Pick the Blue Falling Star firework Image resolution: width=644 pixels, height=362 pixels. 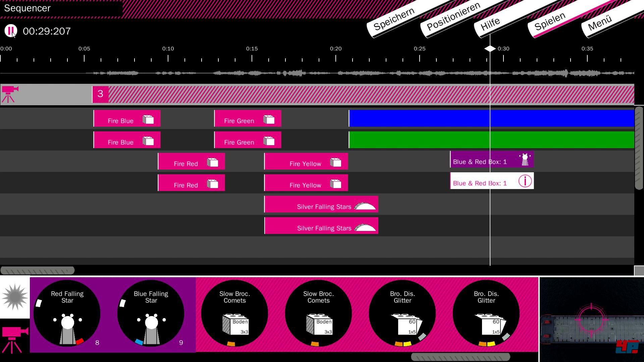[151, 313]
